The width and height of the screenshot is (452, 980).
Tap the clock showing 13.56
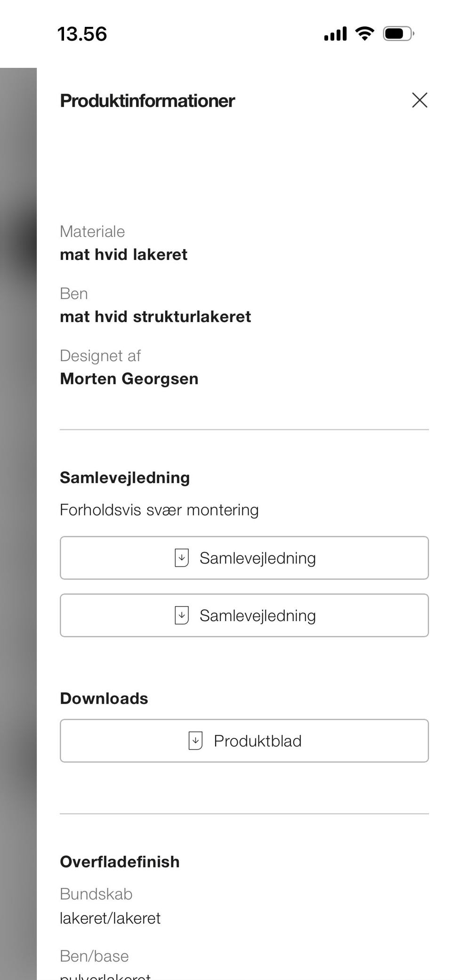[82, 34]
